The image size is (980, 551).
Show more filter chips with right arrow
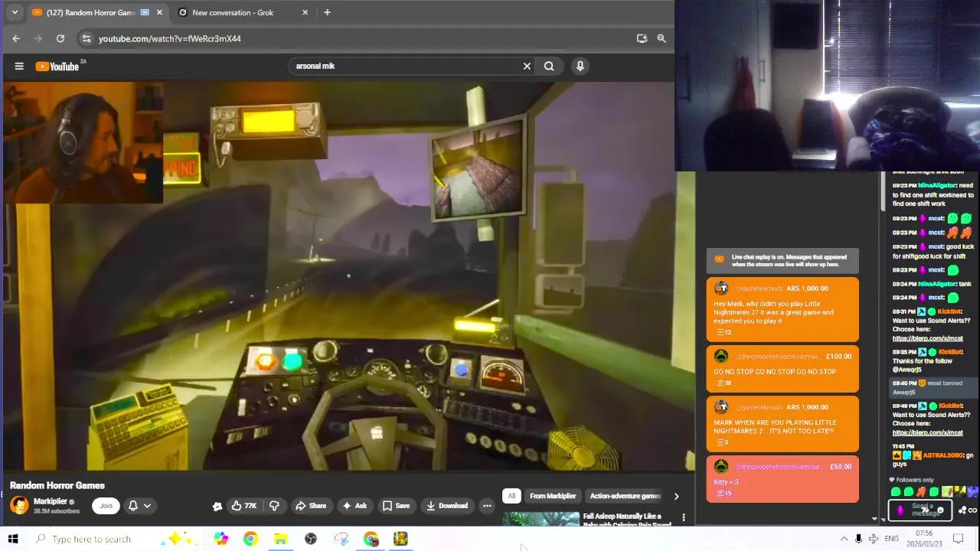click(x=676, y=496)
